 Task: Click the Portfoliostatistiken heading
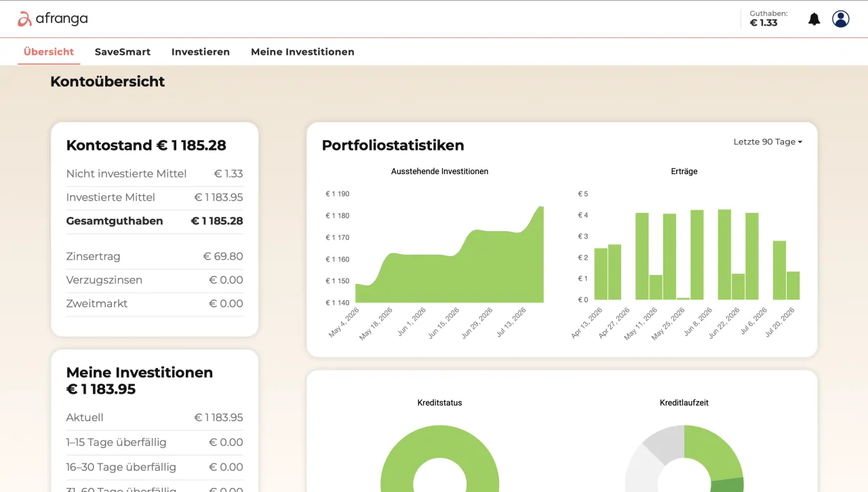[393, 145]
